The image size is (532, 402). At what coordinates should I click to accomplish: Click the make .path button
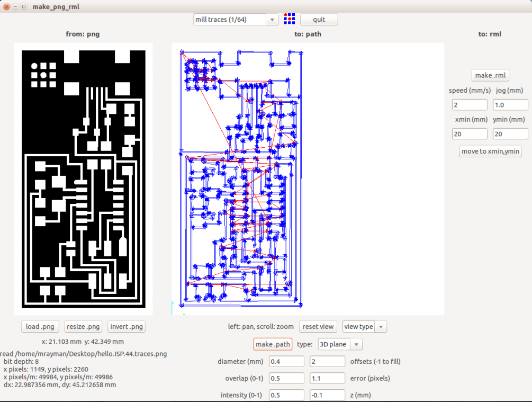[273, 344]
